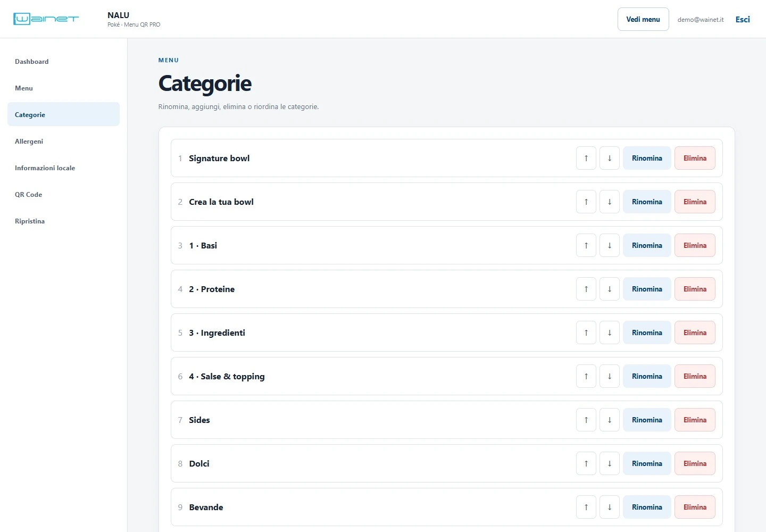Rename the Signature bowl category
The height and width of the screenshot is (532, 766).
pyautogui.click(x=647, y=158)
